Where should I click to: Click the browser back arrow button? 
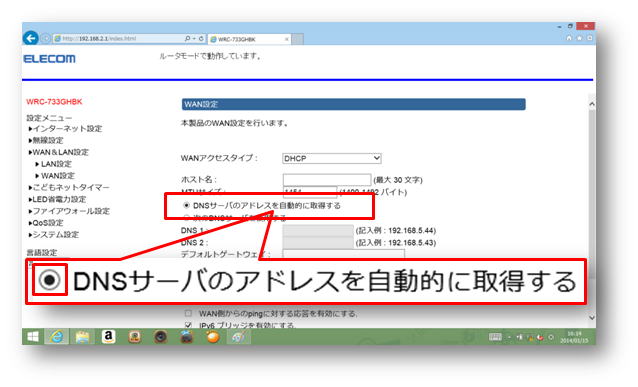pyautogui.click(x=31, y=38)
